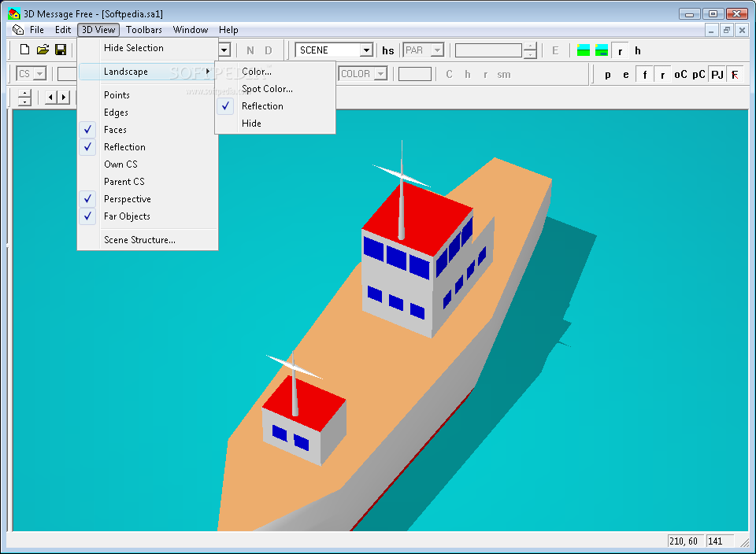Screen dimensions: 756x554
Task: Click the oC toolbar button
Action: coord(680,75)
